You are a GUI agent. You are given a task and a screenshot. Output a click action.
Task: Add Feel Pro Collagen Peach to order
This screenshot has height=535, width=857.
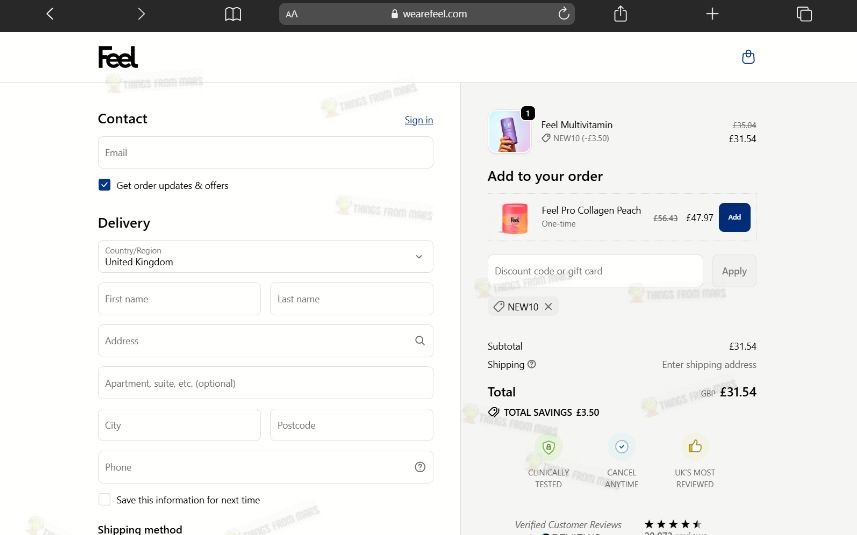pos(735,217)
